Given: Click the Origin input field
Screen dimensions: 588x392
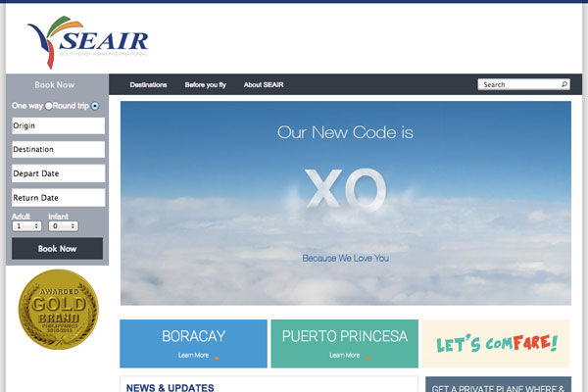Looking at the screenshot, I should coord(59,125).
